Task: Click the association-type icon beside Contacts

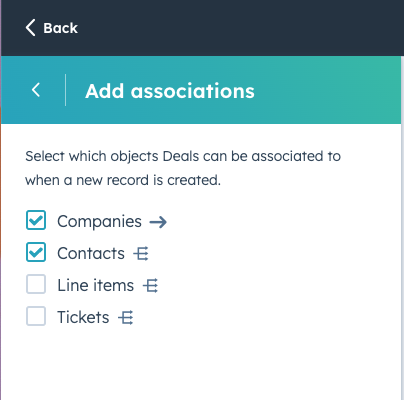Action: pyautogui.click(x=141, y=254)
